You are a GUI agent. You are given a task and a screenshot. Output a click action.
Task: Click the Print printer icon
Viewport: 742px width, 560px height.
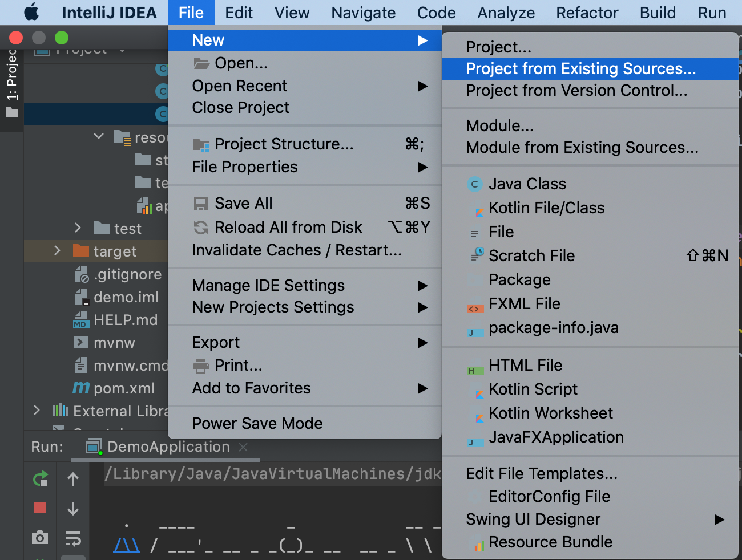[201, 366]
